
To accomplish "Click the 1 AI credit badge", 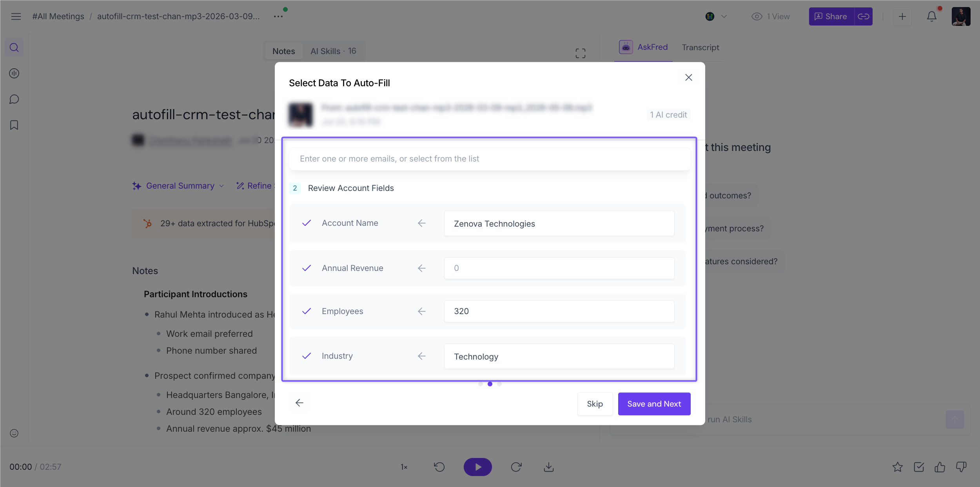I will pyautogui.click(x=668, y=115).
